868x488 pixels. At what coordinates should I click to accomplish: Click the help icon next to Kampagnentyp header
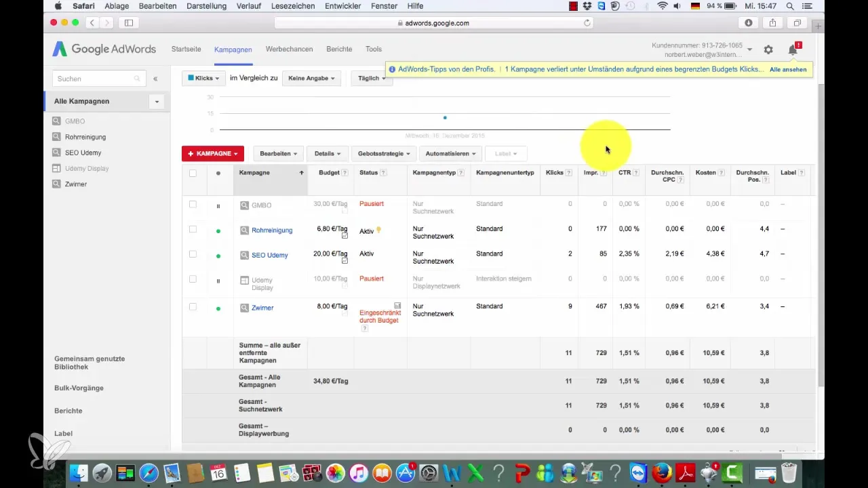tap(461, 173)
